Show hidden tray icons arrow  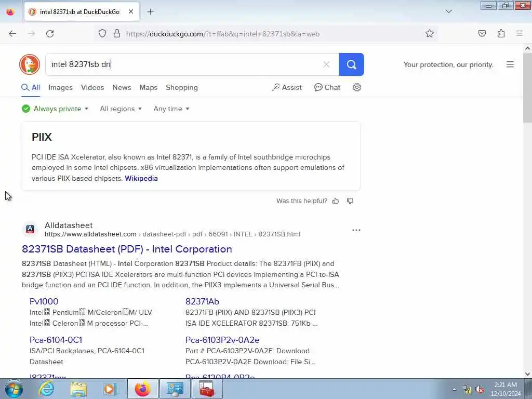point(454,390)
